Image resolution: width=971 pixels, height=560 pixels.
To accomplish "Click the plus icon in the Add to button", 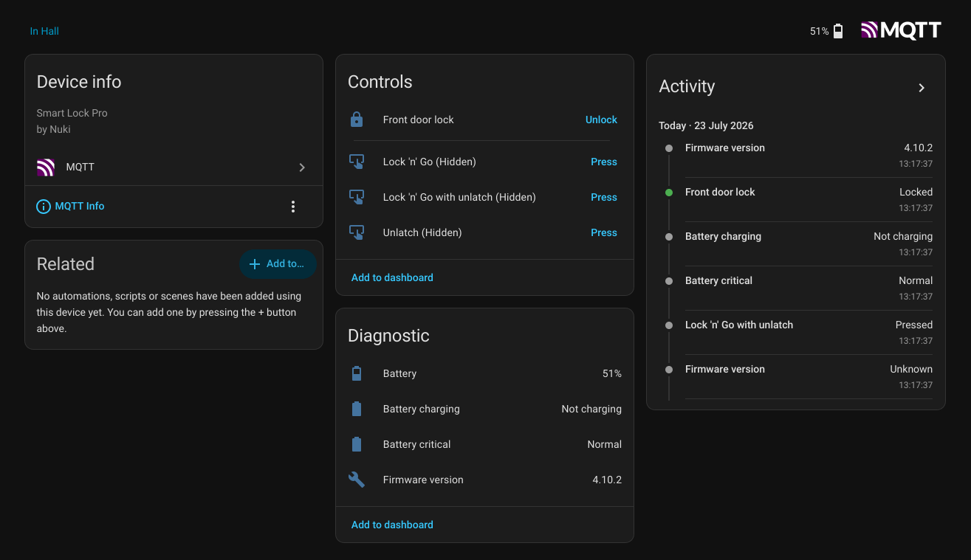I will [255, 264].
